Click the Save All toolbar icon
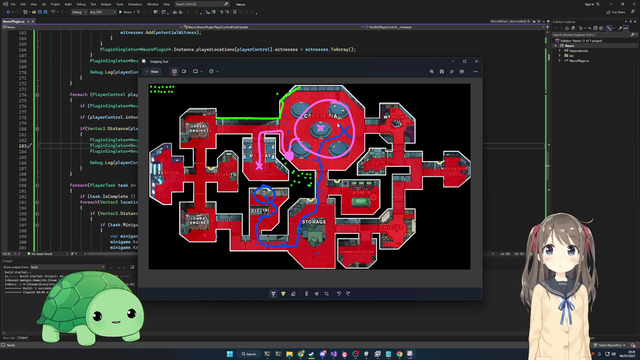Viewport: 640px width, 360px height. 45,12
